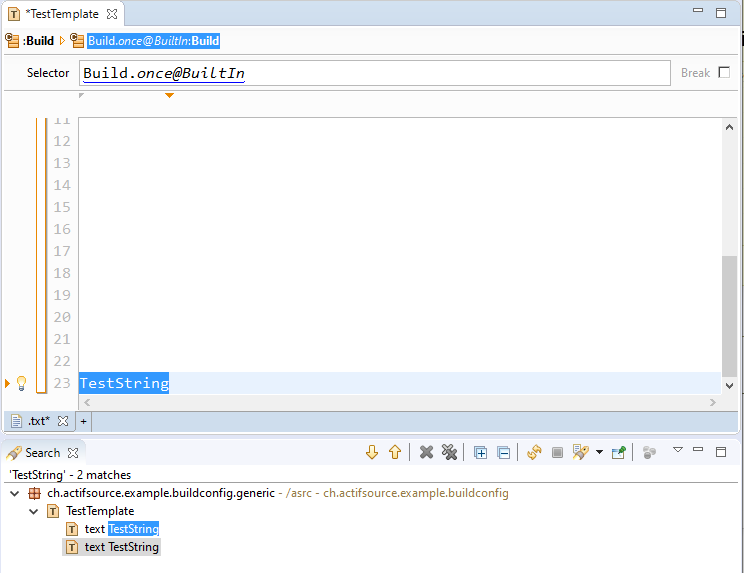Pin the Search view

pos(619,452)
